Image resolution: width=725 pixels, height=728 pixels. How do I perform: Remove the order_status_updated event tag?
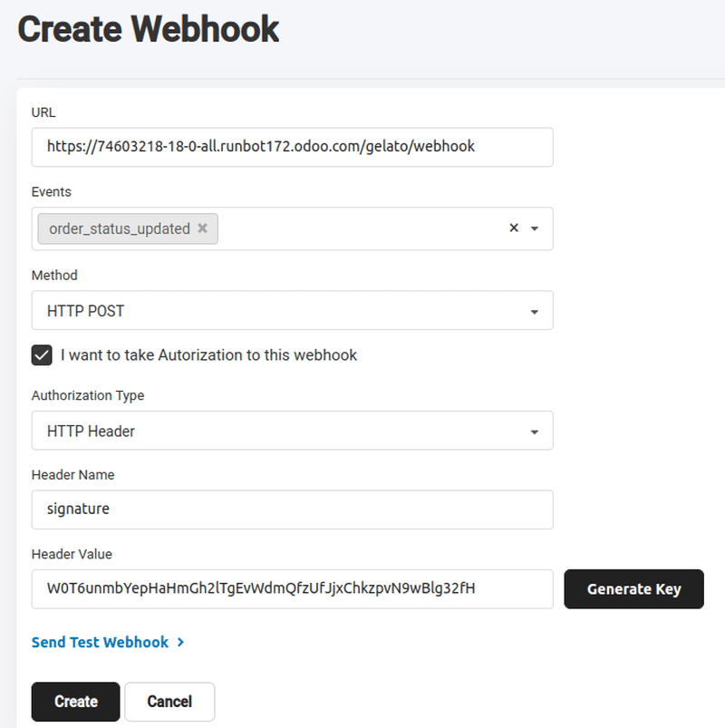coord(203,228)
